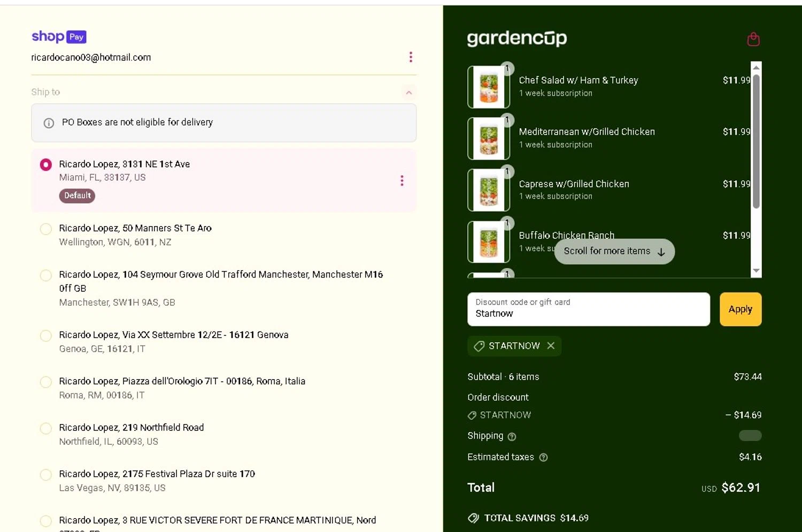The height and width of the screenshot is (532, 802).
Task: Click the order list scrollbar up arrow
Action: pyautogui.click(x=756, y=67)
